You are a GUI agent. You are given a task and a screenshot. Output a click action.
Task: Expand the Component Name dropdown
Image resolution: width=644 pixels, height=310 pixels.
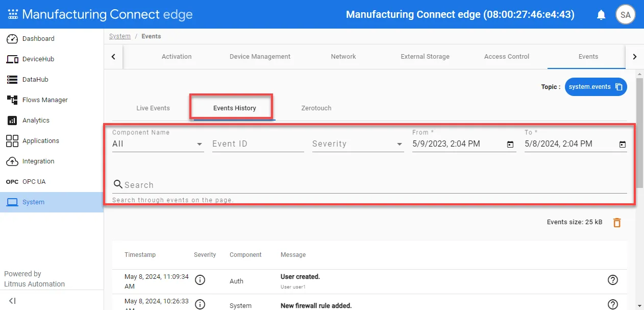(x=158, y=144)
